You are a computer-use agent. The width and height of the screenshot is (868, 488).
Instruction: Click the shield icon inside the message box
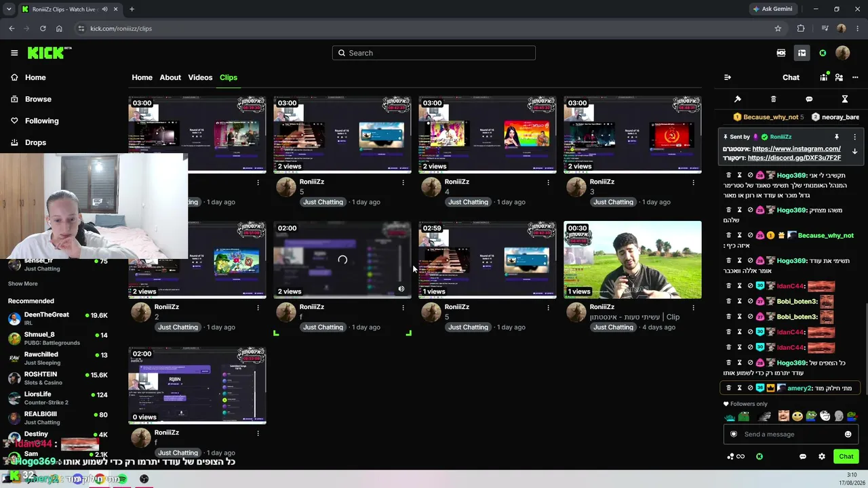point(733,434)
